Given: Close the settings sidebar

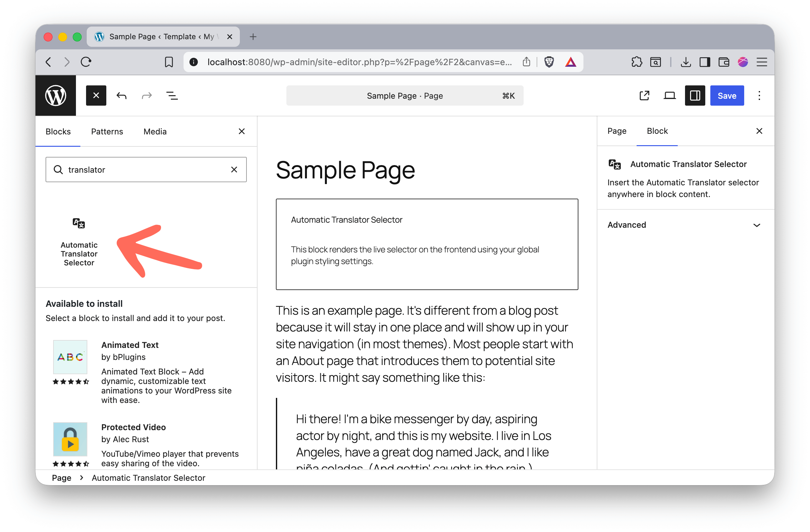Looking at the screenshot, I should pos(759,131).
